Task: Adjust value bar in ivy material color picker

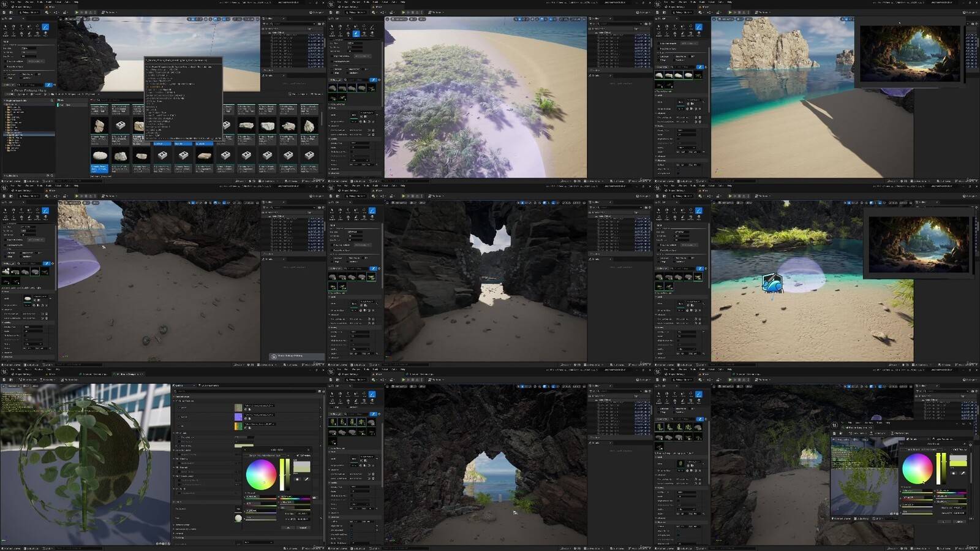Action: coord(287,474)
